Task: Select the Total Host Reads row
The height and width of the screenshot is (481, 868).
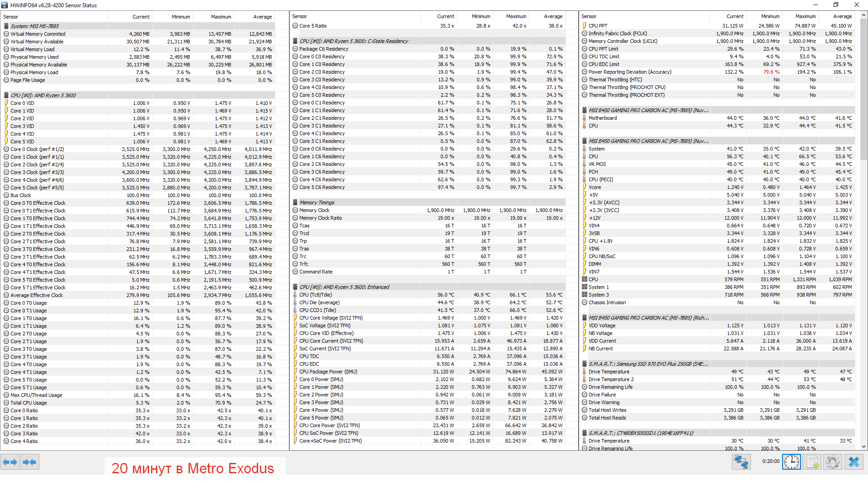Action: 718,418
